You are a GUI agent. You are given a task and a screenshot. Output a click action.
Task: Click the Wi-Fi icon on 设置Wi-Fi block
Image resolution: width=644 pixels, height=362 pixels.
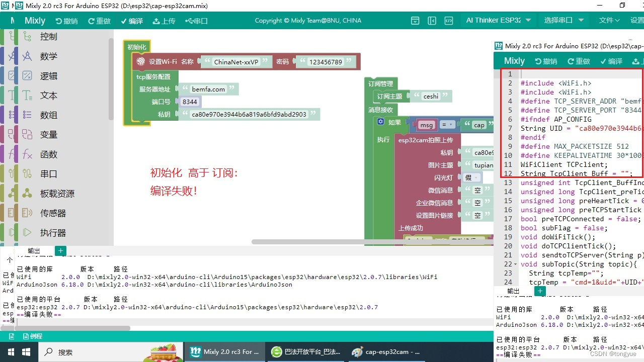pyautogui.click(x=140, y=62)
